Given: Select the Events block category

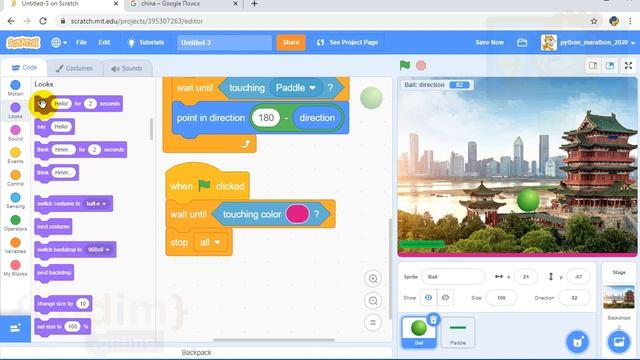Looking at the screenshot, I should point(16,156).
